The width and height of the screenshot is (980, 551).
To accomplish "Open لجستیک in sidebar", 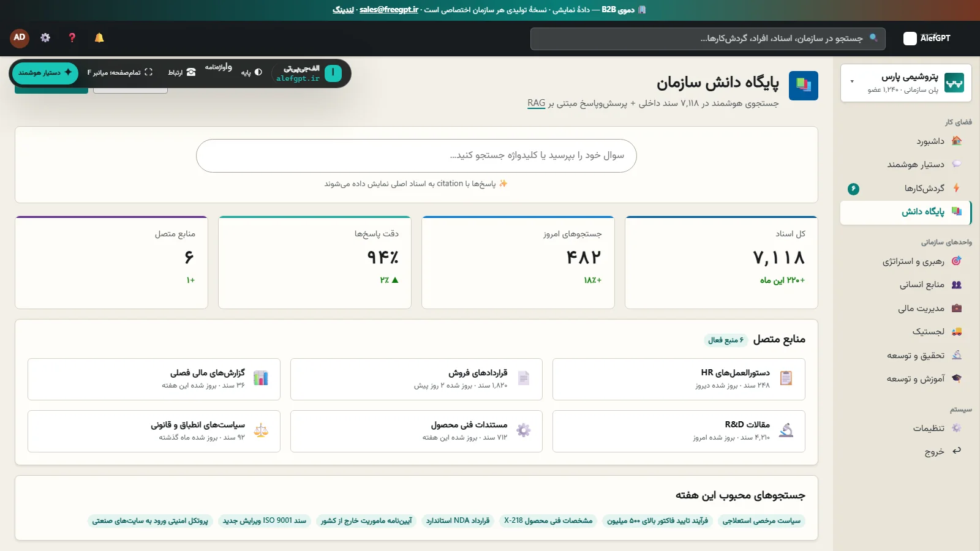I will (906, 332).
